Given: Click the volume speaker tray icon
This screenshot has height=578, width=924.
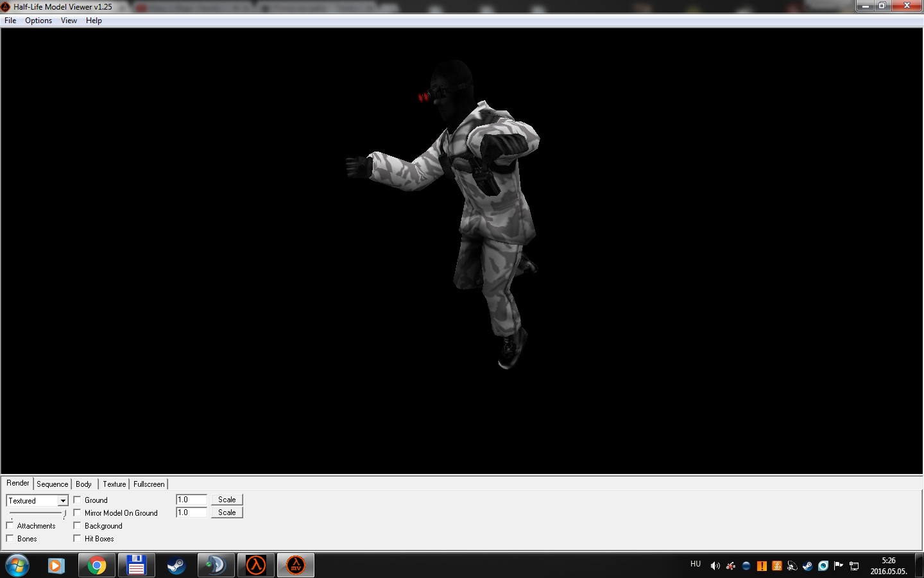Looking at the screenshot, I should coord(715,566).
